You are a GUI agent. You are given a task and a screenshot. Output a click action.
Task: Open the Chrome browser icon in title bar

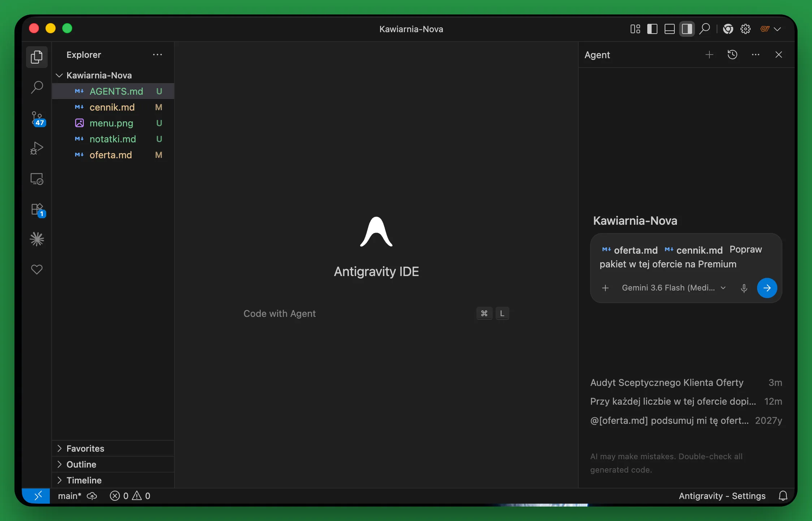pyautogui.click(x=728, y=29)
